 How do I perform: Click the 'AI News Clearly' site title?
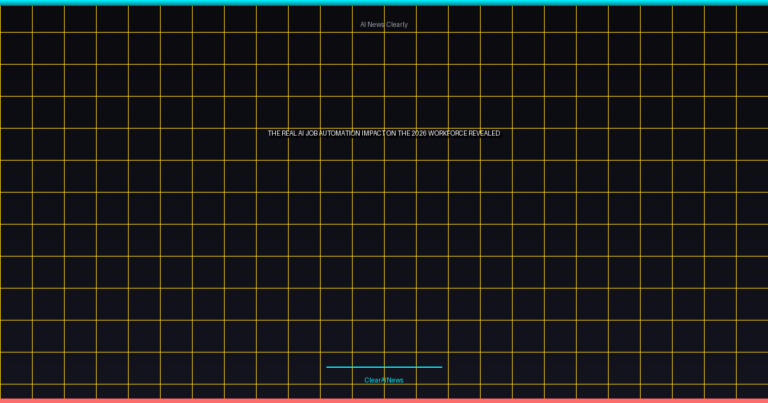pyautogui.click(x=384, y=24)
